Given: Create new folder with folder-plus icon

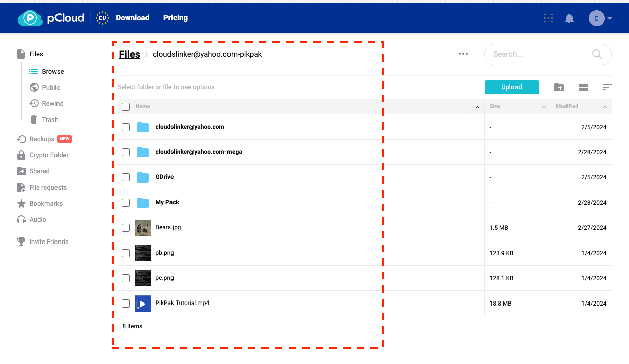Looking at the screenshot, I should (x=559, y=87).
